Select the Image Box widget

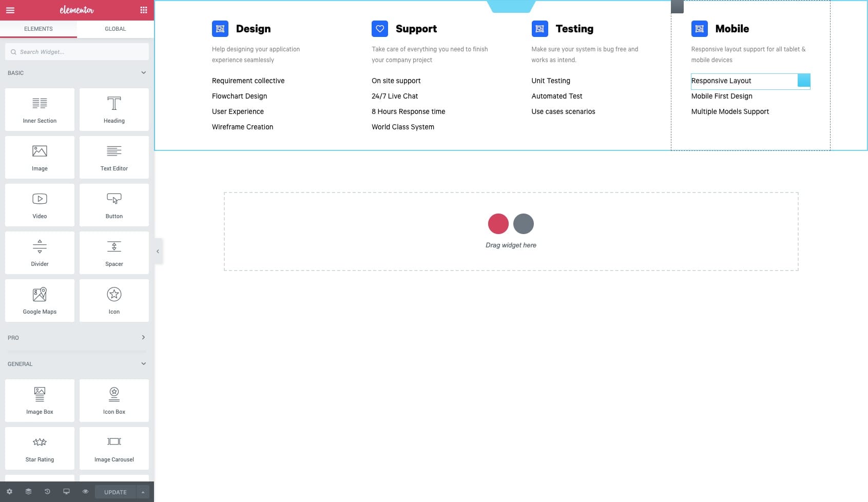40,400
